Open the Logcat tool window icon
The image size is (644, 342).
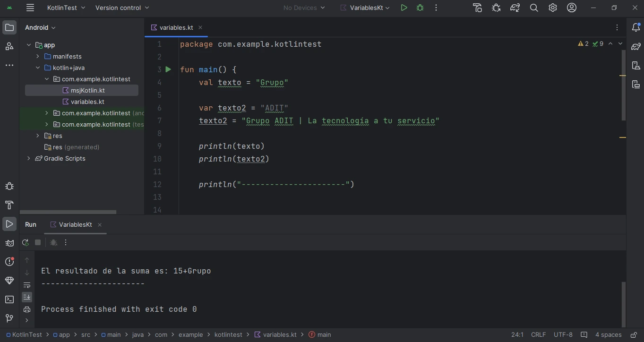(x=9, y=243)
